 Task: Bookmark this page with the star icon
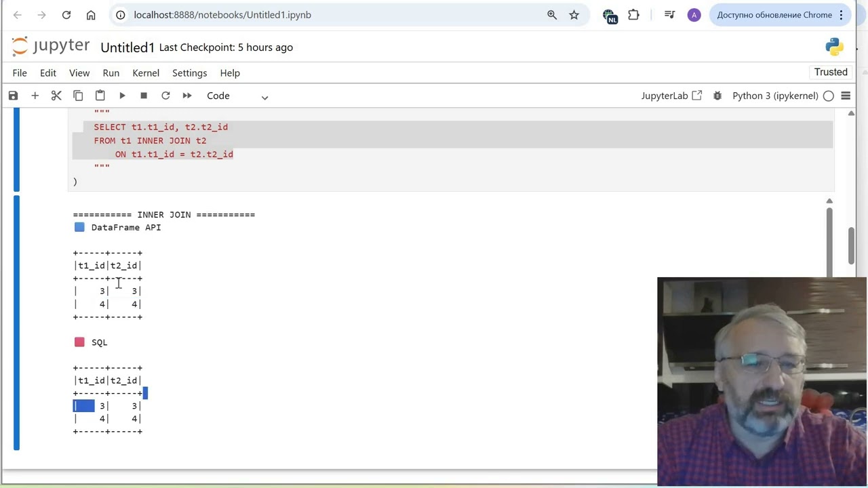[574, 15]
